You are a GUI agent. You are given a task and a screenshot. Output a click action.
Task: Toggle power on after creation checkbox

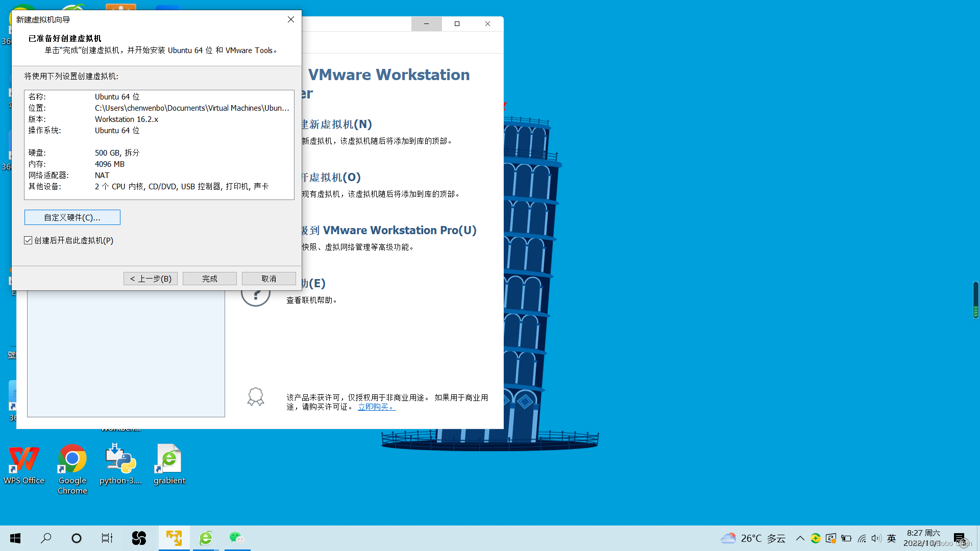(x=29, y=240)
